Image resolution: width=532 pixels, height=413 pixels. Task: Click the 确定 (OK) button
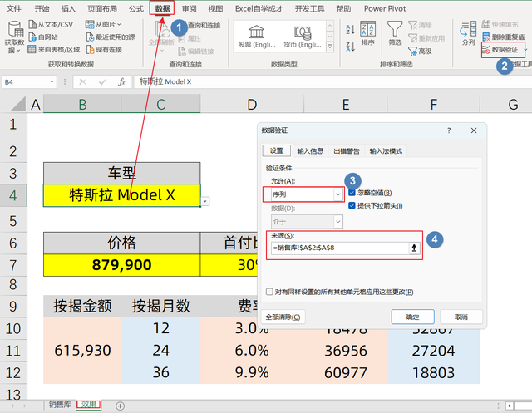pos(413,317)
